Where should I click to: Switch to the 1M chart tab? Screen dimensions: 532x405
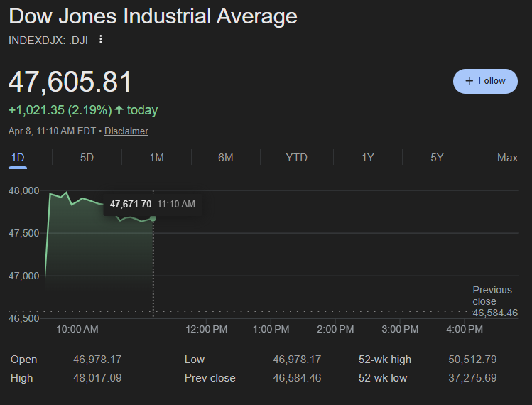(x=156, y=158)
